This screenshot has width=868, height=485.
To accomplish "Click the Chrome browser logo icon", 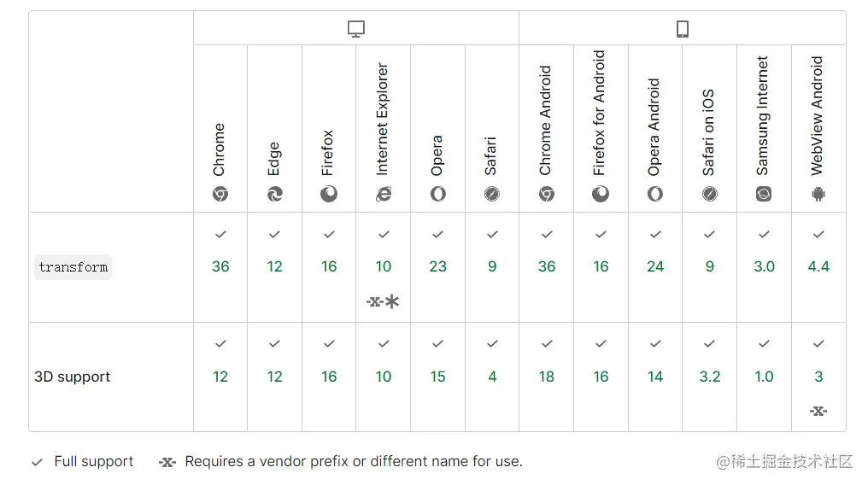I will [220, 195].
